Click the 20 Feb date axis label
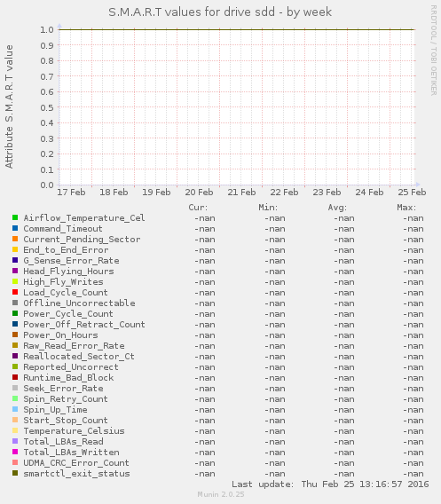This screenshot has height=504, width=441. click(x=199, y=193)
